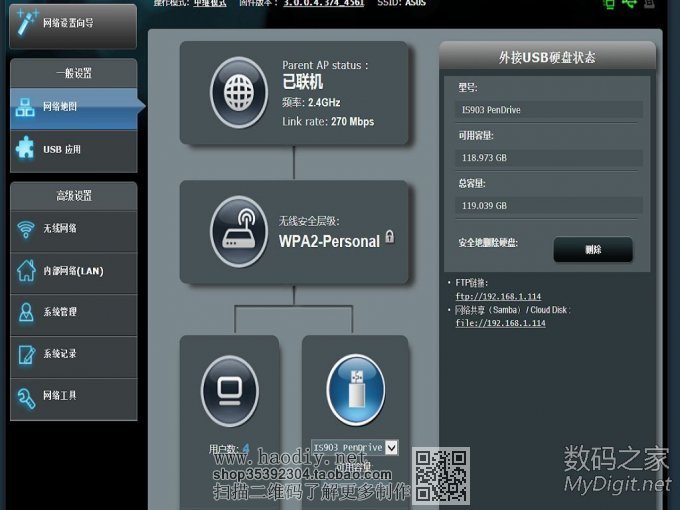Go to LAN (内部网络) settings
The width and height of the screenshot is (680, 510).
coord(72,271)
